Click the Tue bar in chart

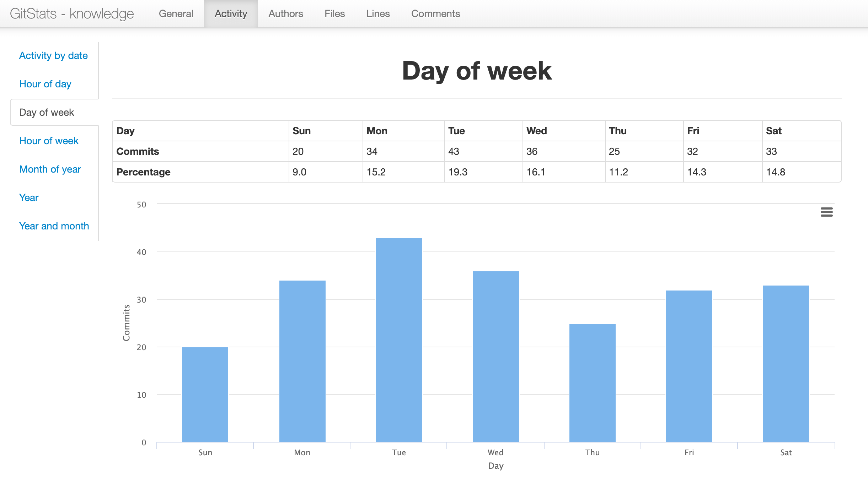pyautogui.click(x=399, y=340)
